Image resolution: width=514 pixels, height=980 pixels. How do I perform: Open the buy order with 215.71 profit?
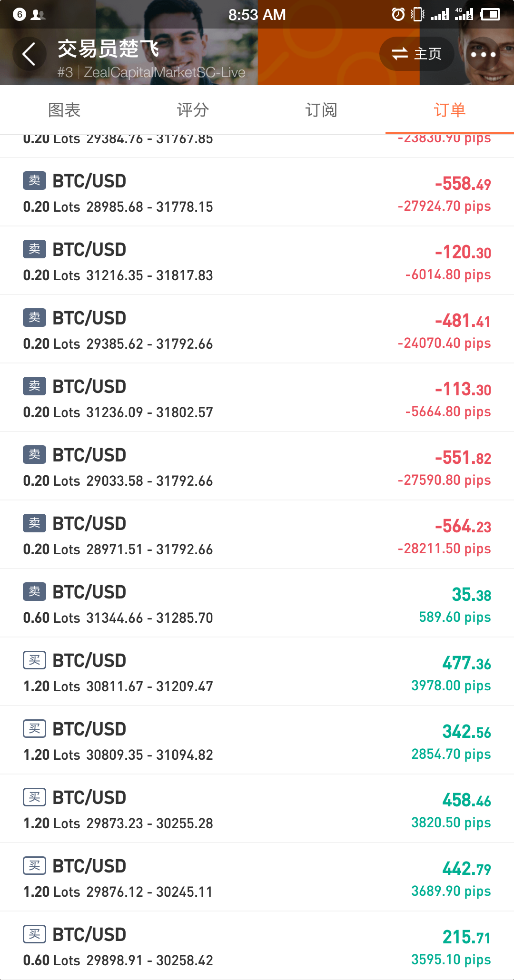[257, 946]
